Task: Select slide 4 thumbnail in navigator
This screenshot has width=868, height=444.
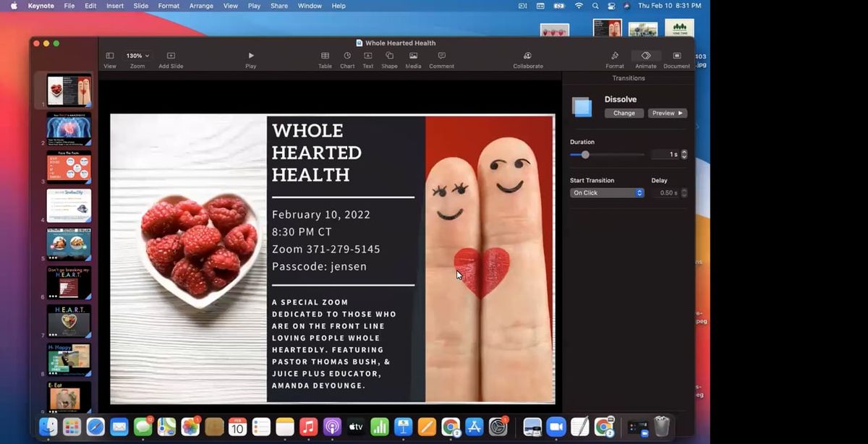Action: [69, 205]
